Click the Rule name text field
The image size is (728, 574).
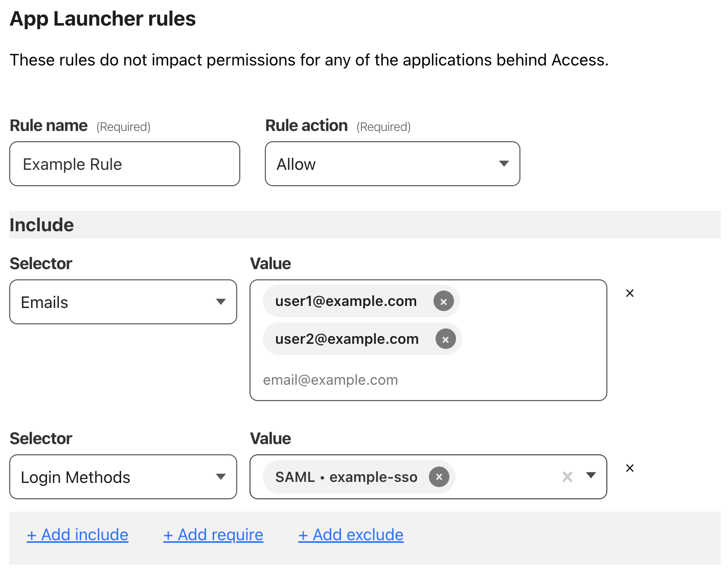click(x=124, y=164)
